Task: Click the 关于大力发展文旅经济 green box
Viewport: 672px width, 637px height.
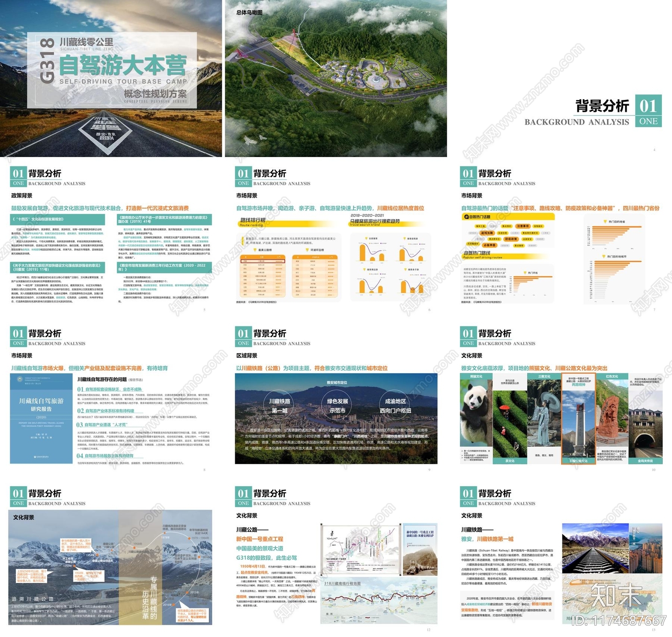Action: click(58, 267)
